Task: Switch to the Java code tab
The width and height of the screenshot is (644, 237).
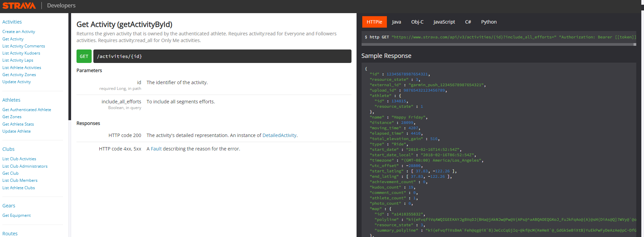Action: coord(397,22)
